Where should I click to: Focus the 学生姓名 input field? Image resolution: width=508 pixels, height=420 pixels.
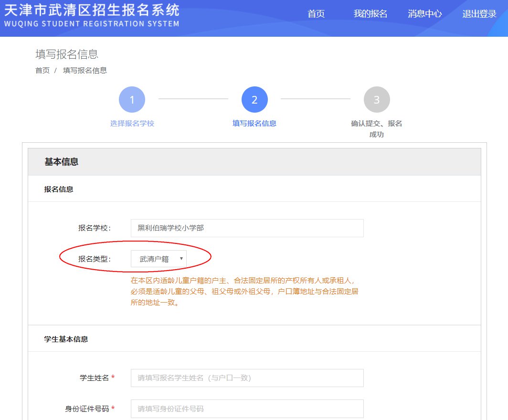(247, 378)
